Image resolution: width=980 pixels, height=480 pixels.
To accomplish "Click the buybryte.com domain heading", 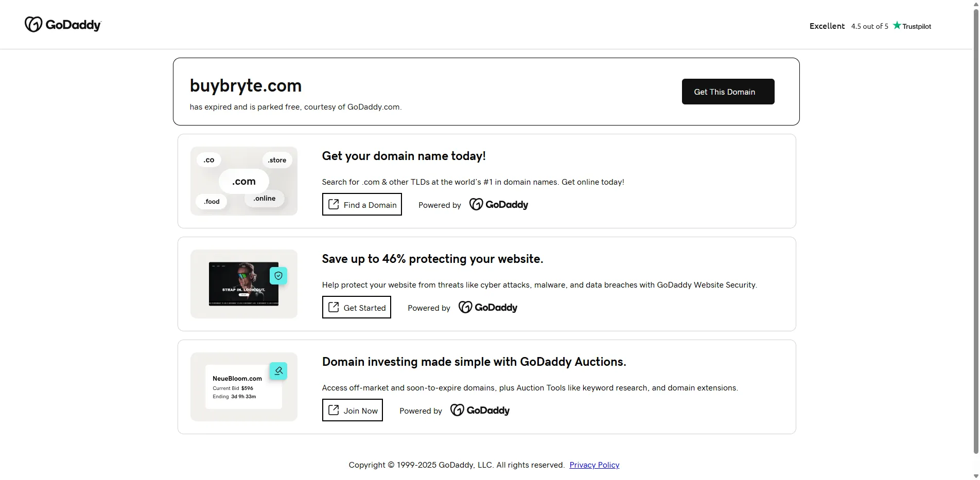I will [246, 86].
